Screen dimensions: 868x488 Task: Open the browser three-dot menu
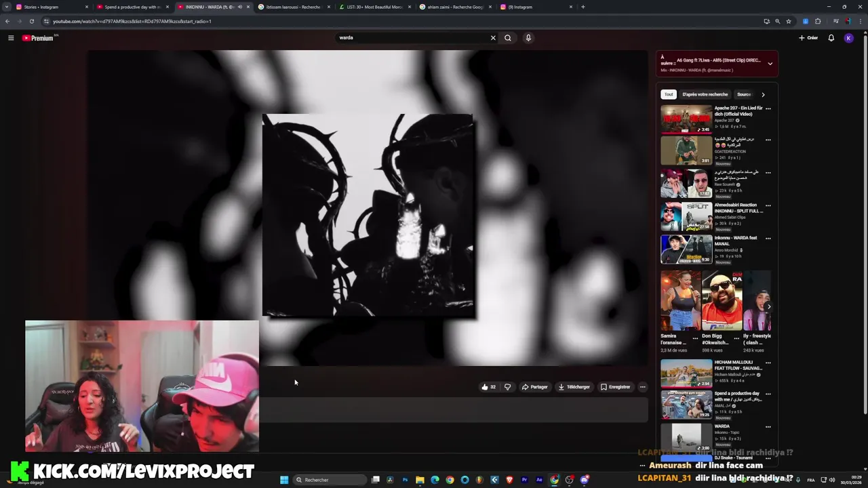click(x=861, y=21)
